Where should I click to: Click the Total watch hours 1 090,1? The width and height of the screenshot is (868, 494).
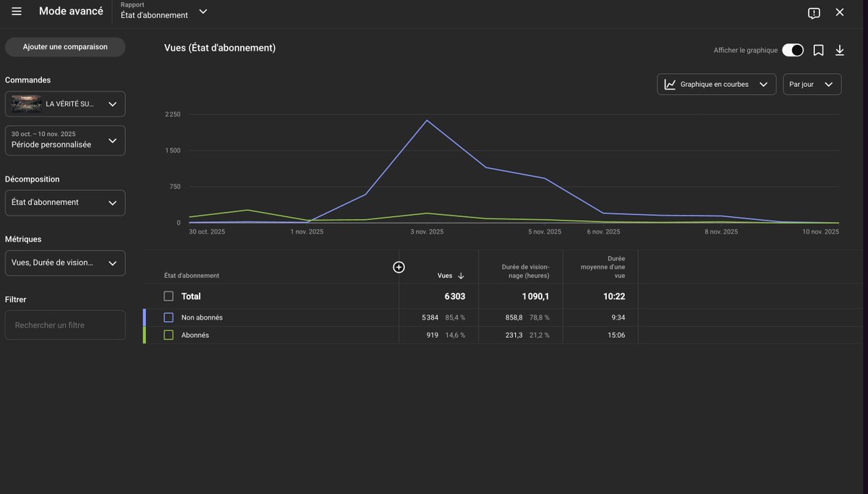(x=535, y=297)
